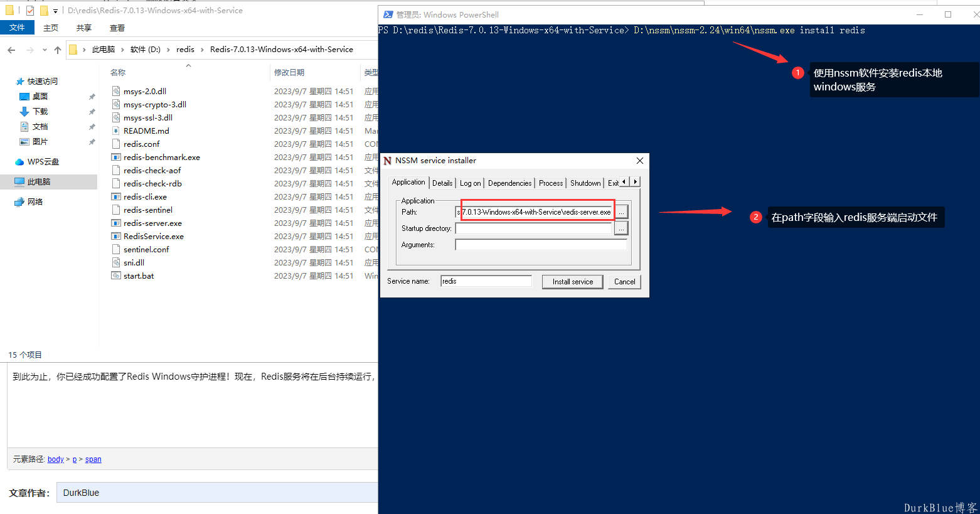The width and height of the screenshot is (980, 514).
Task: Click the Explorer forward arrow
Action: pos(29,50)
